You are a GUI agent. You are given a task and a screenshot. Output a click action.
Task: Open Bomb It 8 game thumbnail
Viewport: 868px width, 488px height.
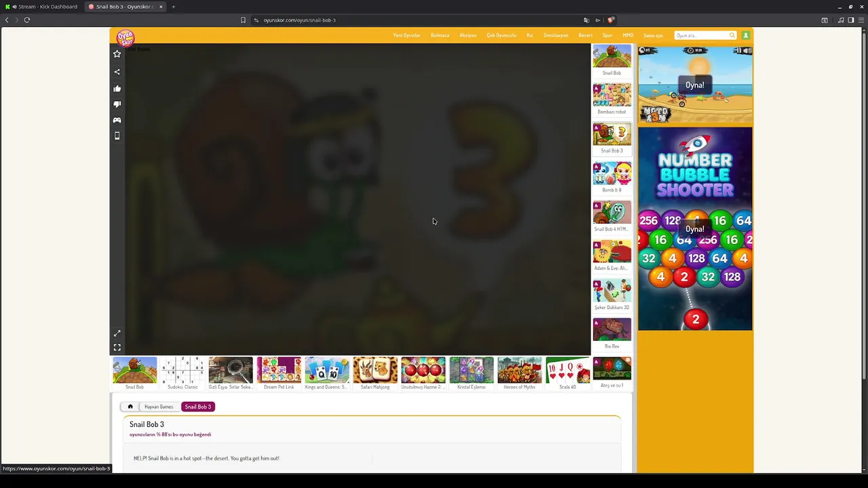click(x=612, y=178)
